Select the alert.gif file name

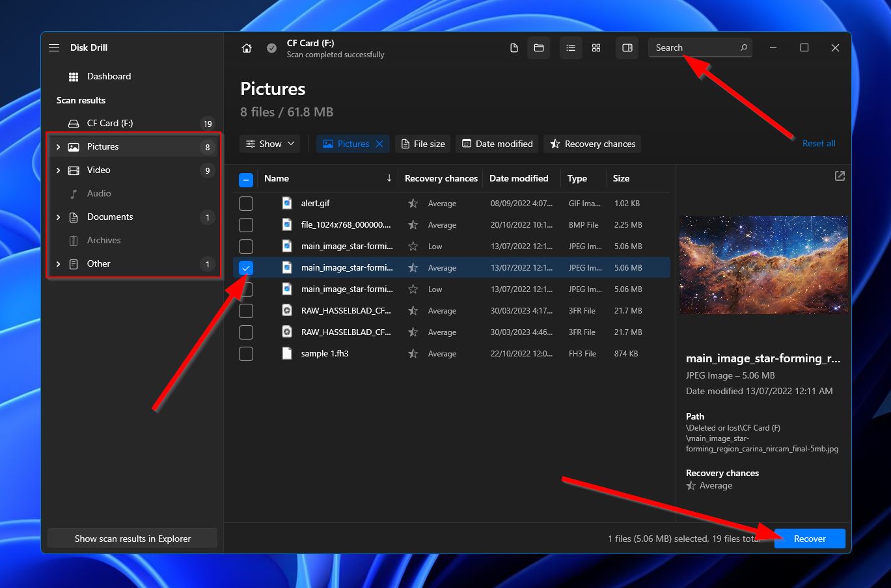tap(316, 203)
